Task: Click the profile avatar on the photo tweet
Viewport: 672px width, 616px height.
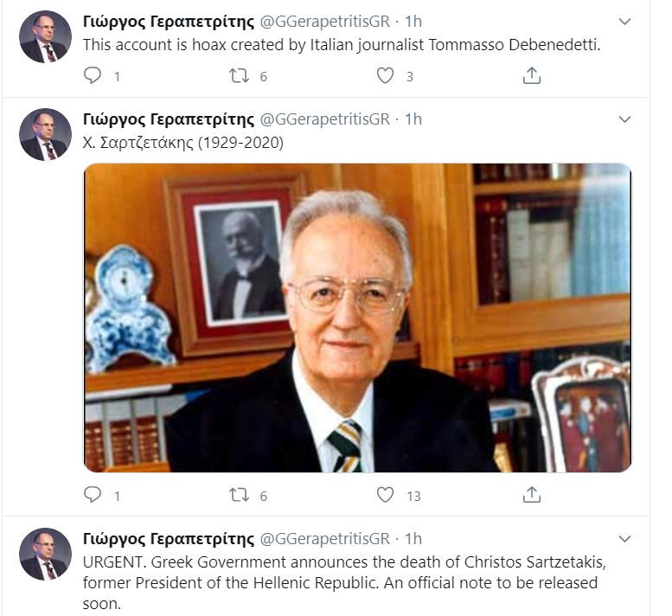Action: click(x=46, y=135)
